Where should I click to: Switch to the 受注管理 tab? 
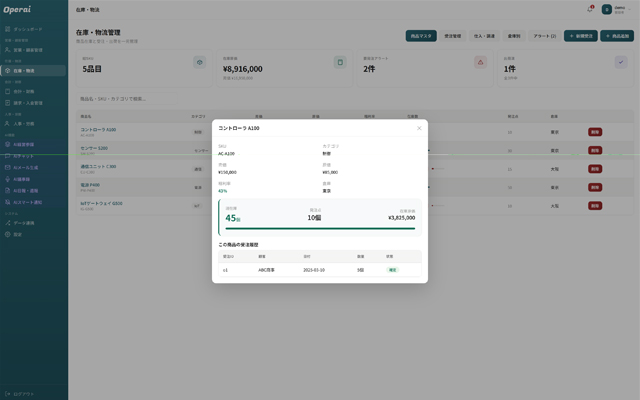tap(453, 36)
